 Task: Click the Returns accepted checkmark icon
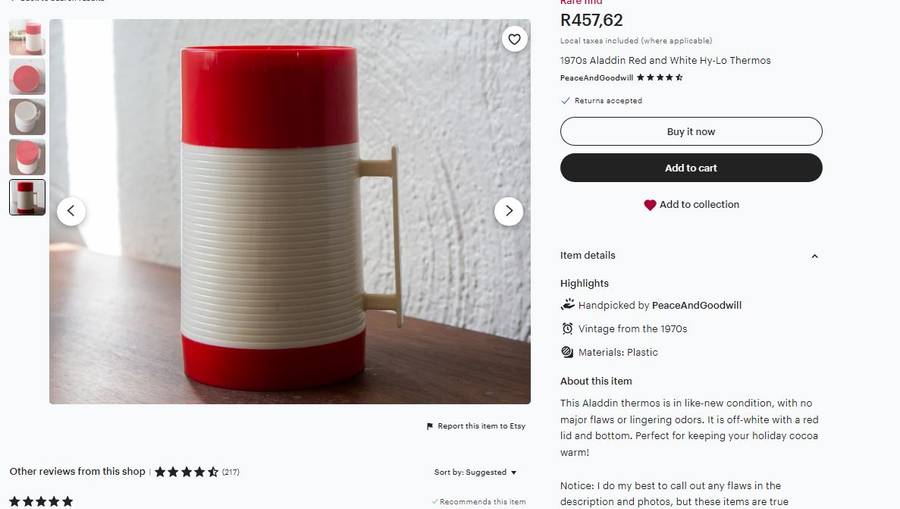(566, 101)
